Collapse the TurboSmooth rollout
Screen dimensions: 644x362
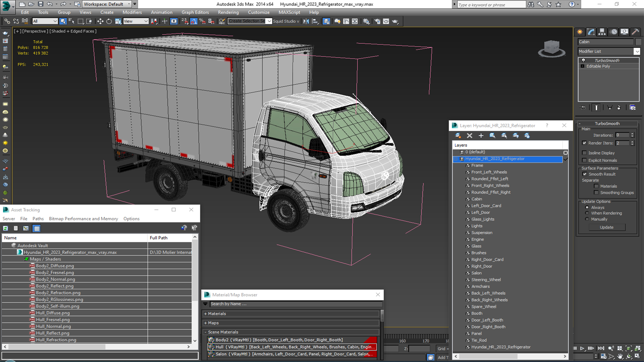point(579,124)
